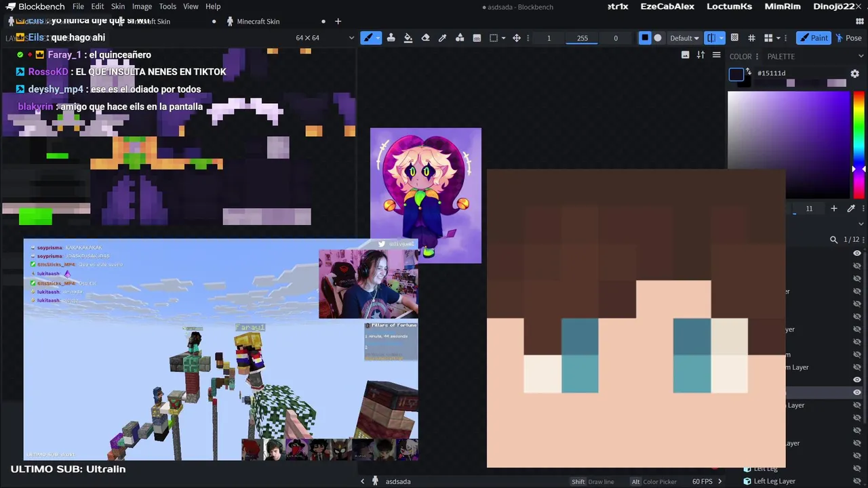Screen dimensions: 868x488
Task: Switch to Paint mode
Action: point(813,38)
